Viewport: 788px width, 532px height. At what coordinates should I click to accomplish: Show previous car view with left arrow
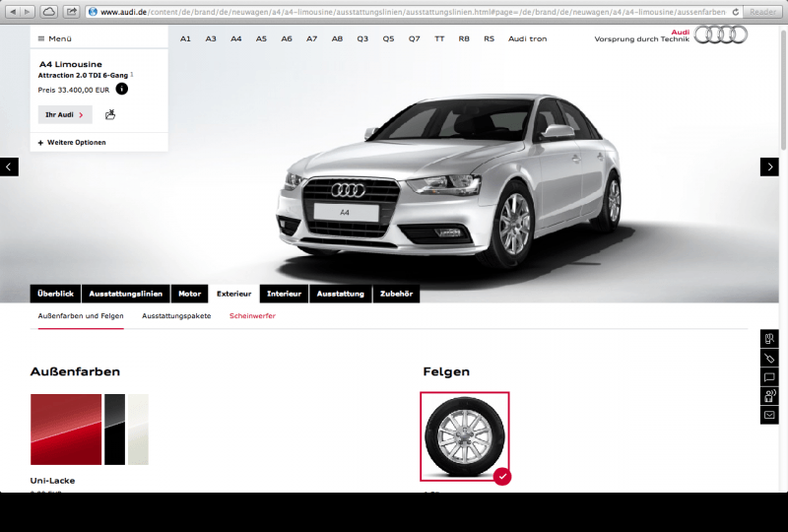click(9, 166)
